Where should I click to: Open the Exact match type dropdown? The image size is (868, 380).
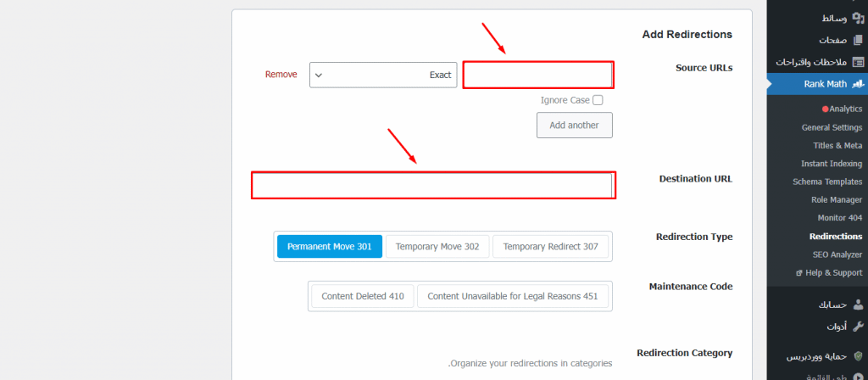(383, 75)
